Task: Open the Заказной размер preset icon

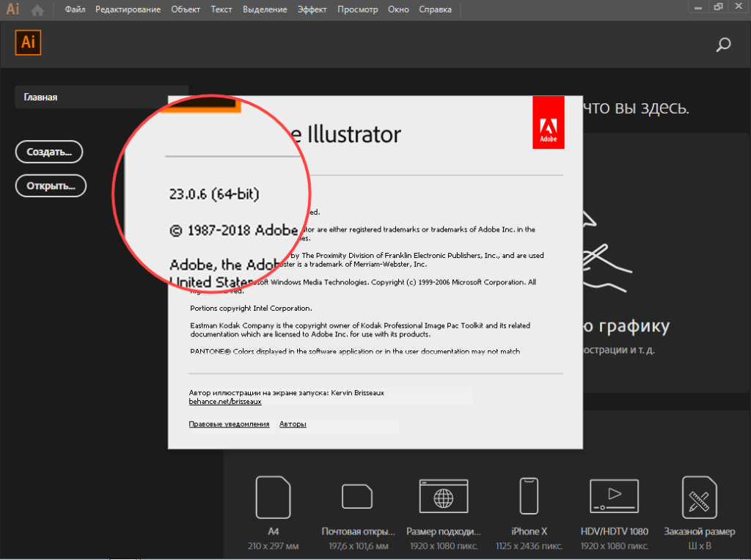Action: pyautogui.click(x=699, y=497)
